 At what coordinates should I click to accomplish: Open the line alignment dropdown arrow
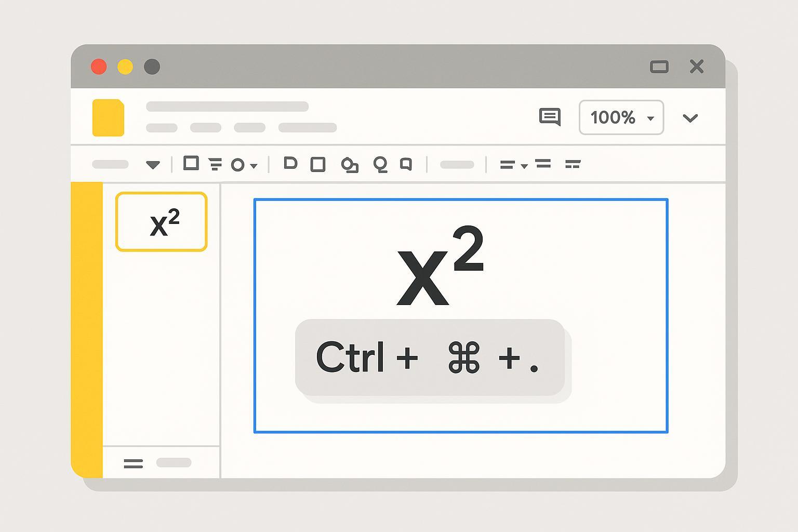click(x=524, y=166)
